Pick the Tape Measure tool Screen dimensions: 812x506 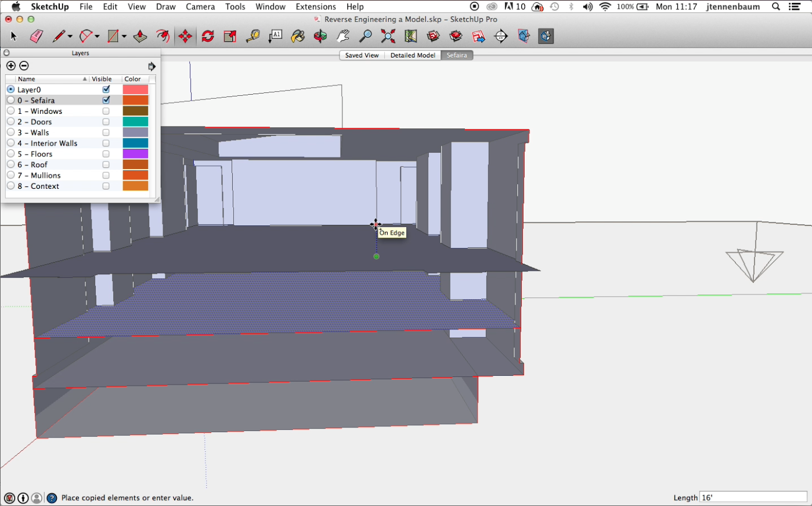252,37
